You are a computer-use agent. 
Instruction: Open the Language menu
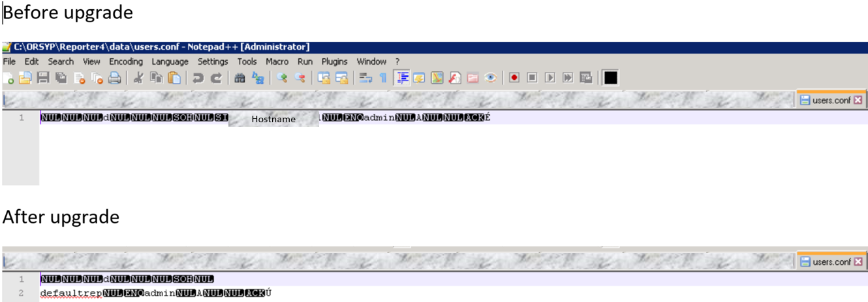coord(170,61)
